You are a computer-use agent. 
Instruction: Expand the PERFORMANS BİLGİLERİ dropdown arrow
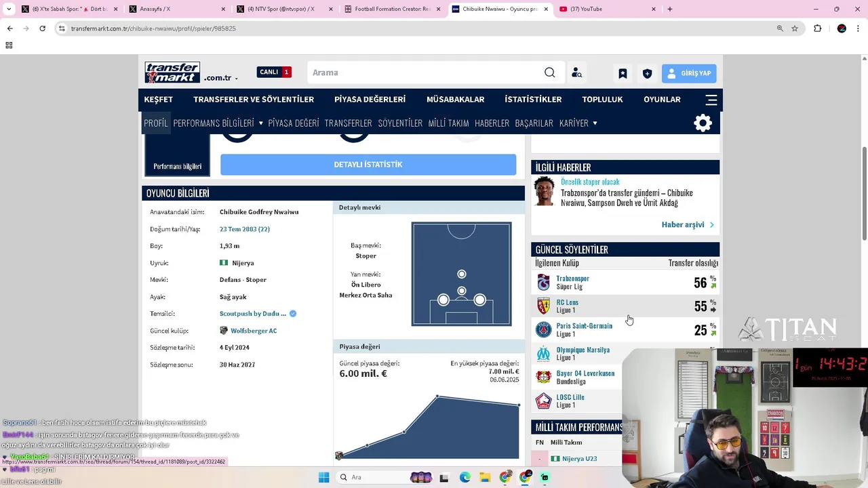click(x=260, y=123)
